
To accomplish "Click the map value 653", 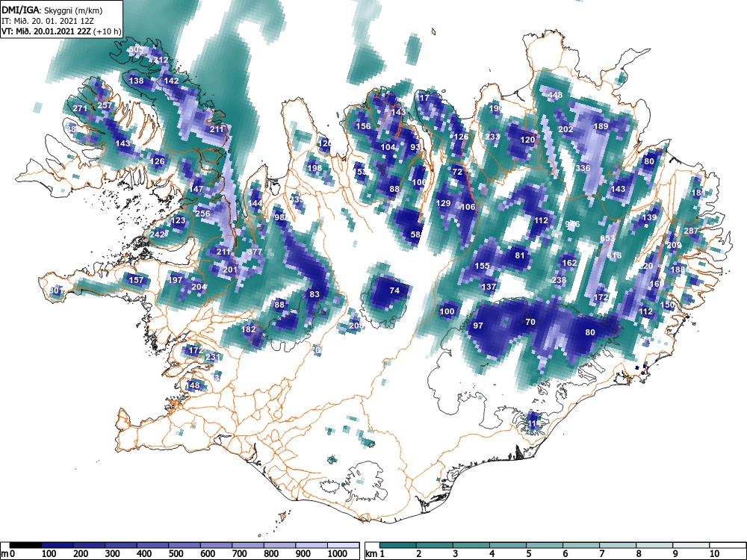I will point(607,238).
